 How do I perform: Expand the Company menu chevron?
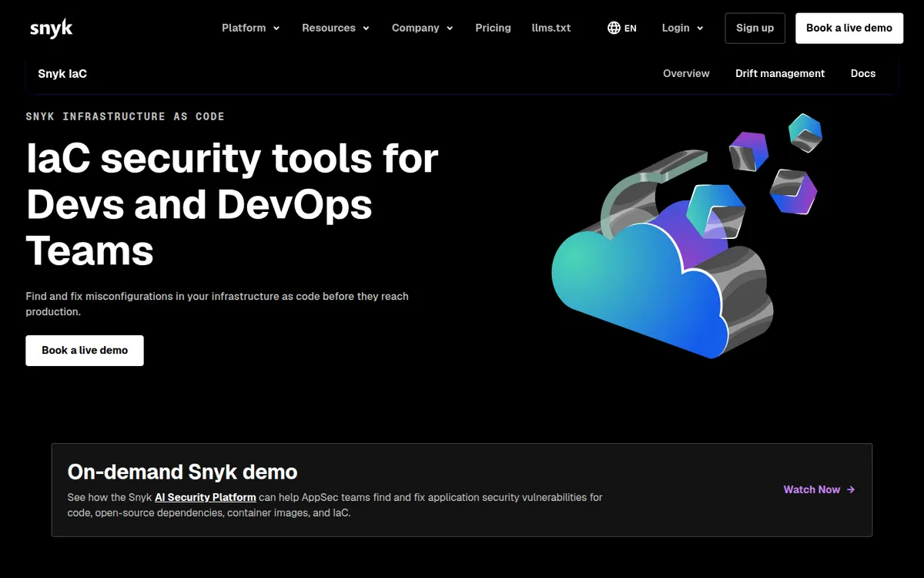(450, 29)
